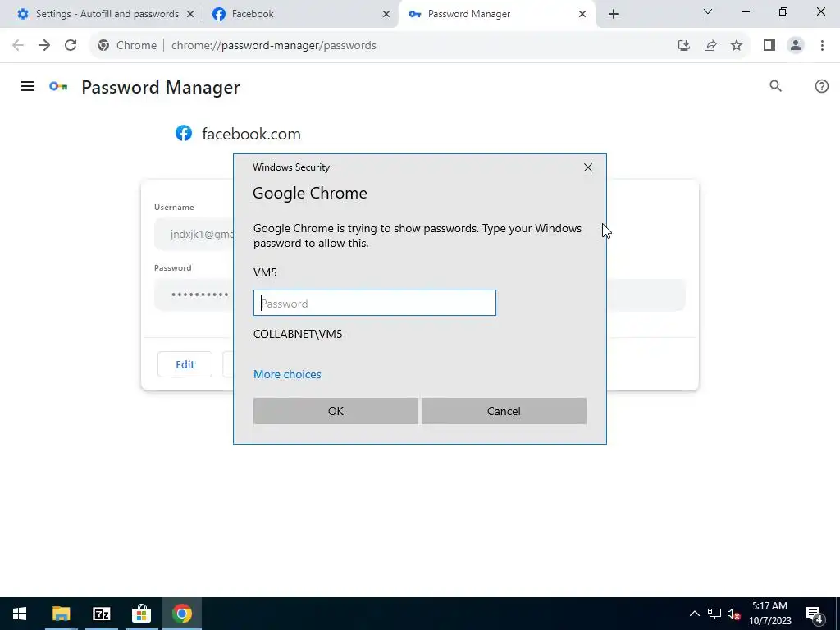The image size is (840, 630).
Task: Close the Windows Security dialog
Action: [587, 167]
